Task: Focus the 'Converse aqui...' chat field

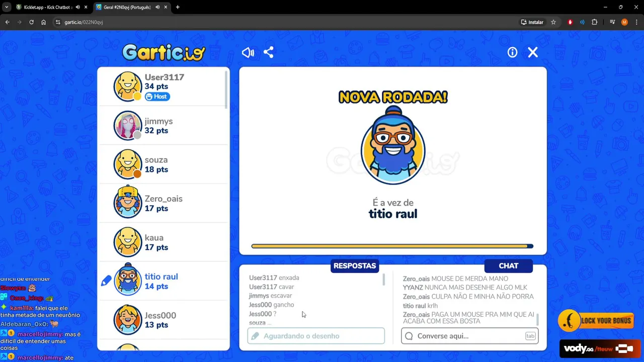Action: coord(470,336)
